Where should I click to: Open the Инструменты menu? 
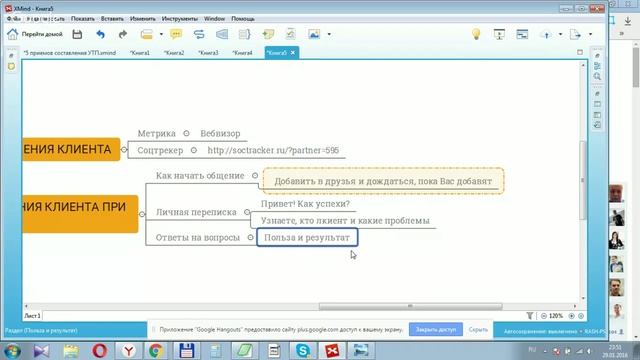180,19
